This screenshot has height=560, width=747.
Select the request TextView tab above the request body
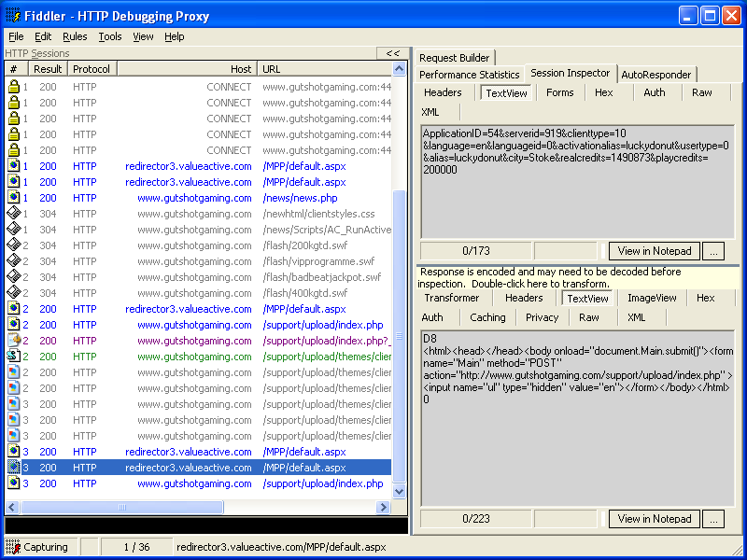506,92
